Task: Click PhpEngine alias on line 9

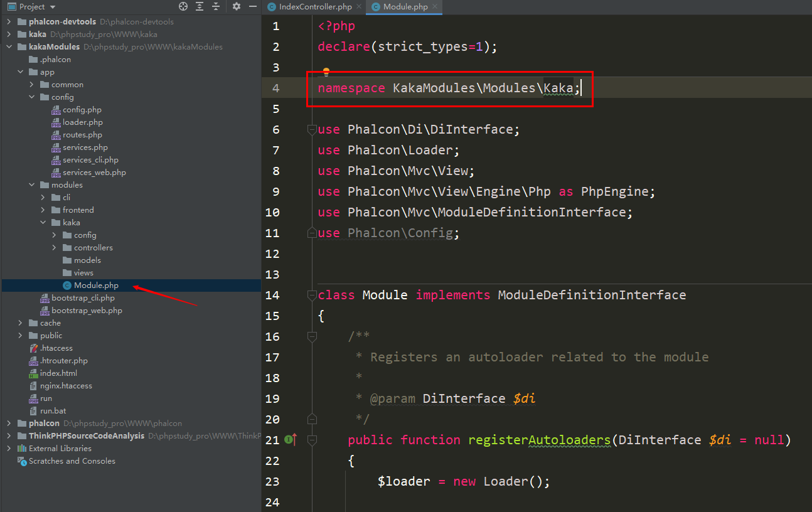Action: coord(614,191)
